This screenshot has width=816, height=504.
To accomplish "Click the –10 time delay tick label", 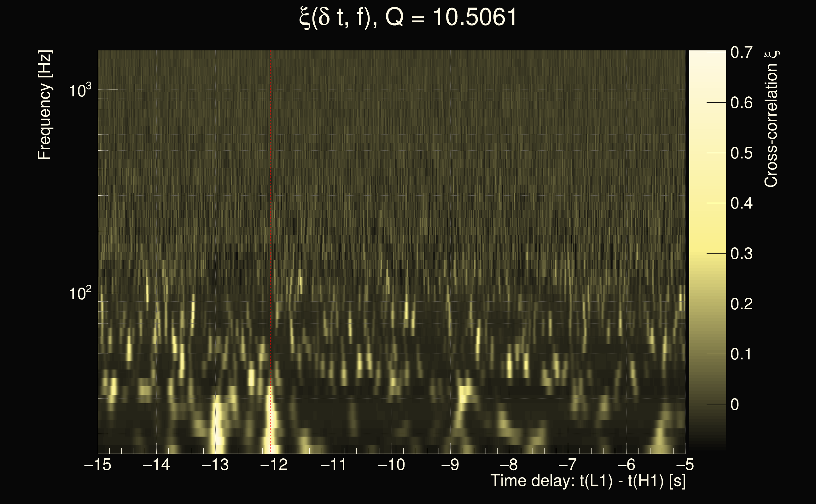I will pyautogui.click(x=391, y=465).
